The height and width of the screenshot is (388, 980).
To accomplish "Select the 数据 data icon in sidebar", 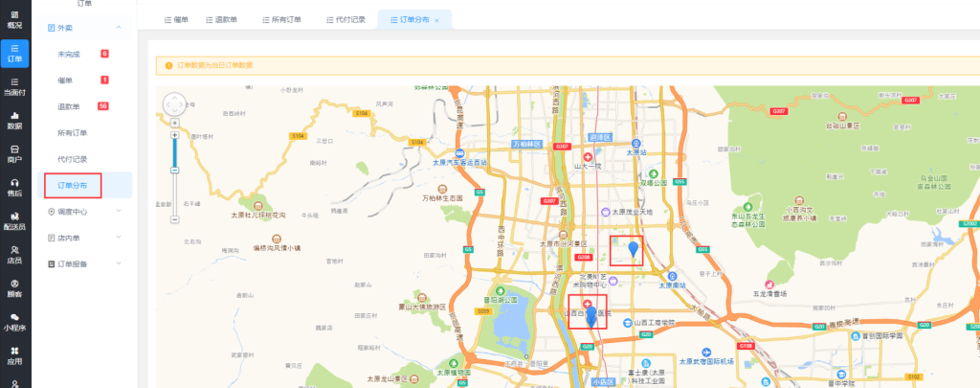I will coord(15,120).
